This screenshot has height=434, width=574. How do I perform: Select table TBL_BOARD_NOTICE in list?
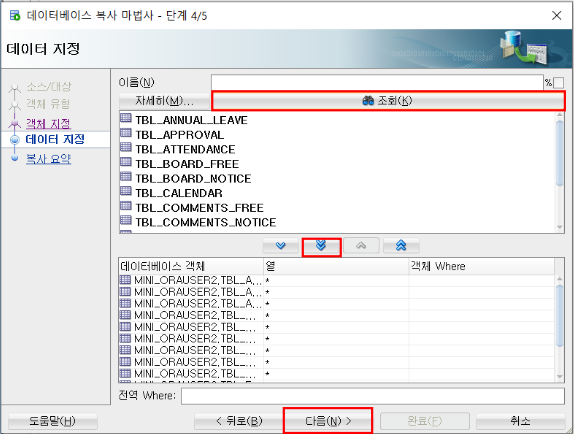click(193, 179)
